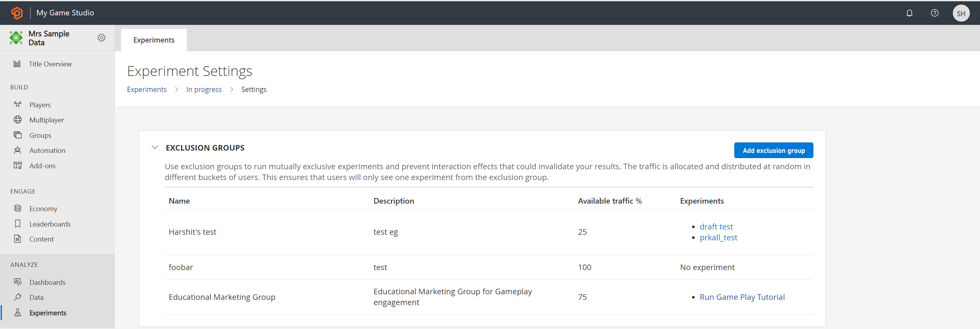This screenshot has width=980, height=329.
Task: Click Educational Marketing Group description text
Action: (x=452, y=297)
